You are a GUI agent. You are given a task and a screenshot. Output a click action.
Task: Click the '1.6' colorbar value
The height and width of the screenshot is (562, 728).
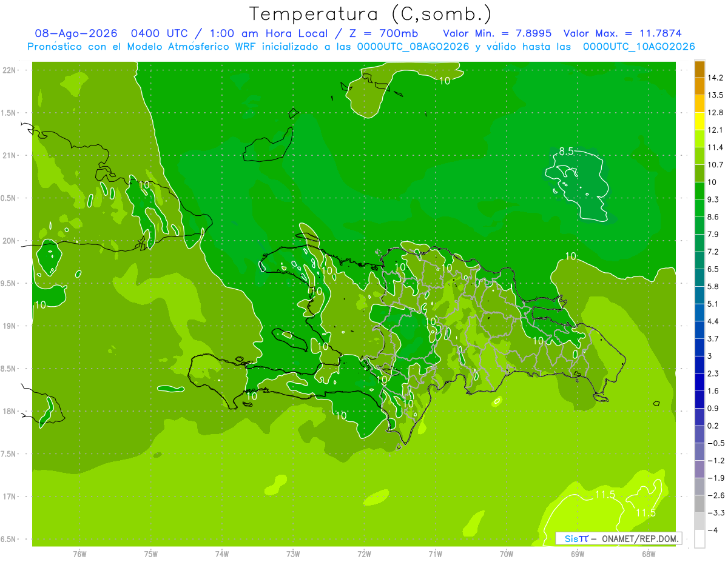pyautogui.click(x=713, y=391)
